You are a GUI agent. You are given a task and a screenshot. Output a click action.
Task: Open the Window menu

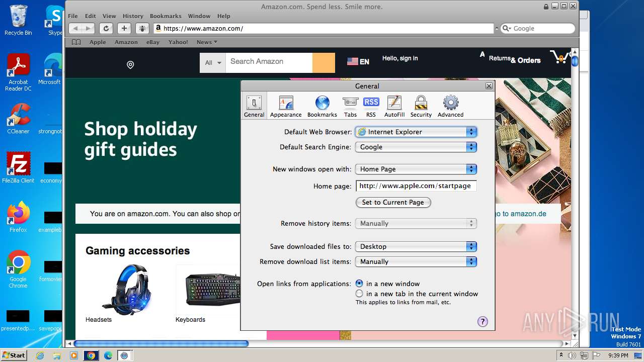click(x=199, y=16)
